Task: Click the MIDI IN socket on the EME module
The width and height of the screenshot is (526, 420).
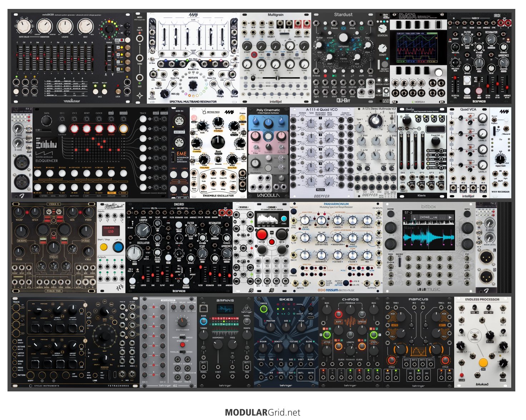Action: click(x=179, y=122)
